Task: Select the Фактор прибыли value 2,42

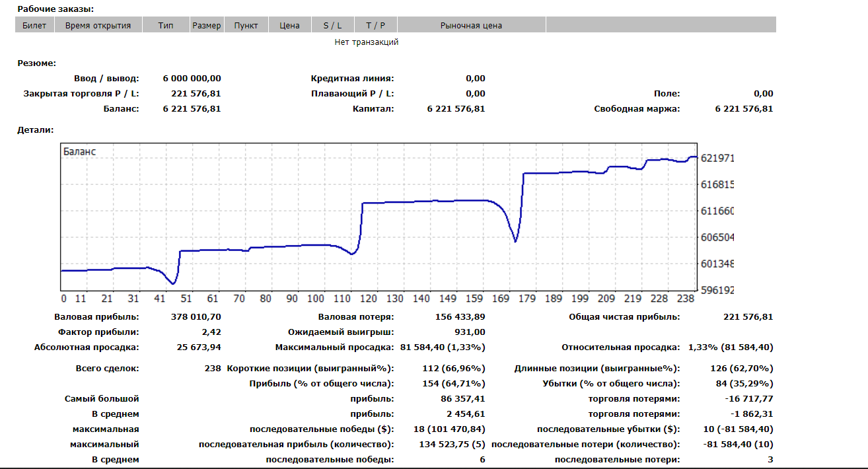Action: point(211,332)
